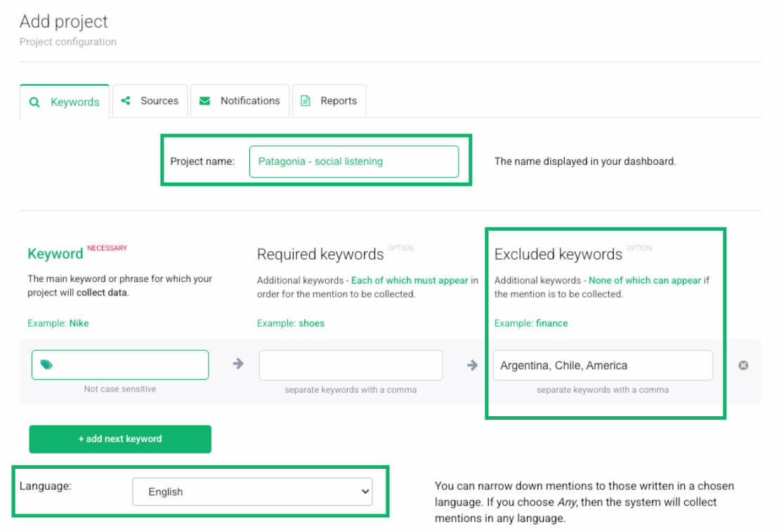The image size is (779, 532).
Task: Click the '+ add next keyword' button
Action: (x=120, y=439)
